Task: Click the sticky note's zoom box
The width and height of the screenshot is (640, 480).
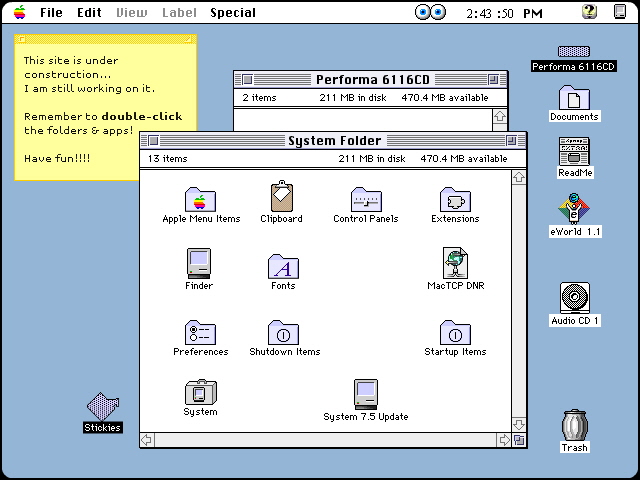Action: click(x=188, y=39)
